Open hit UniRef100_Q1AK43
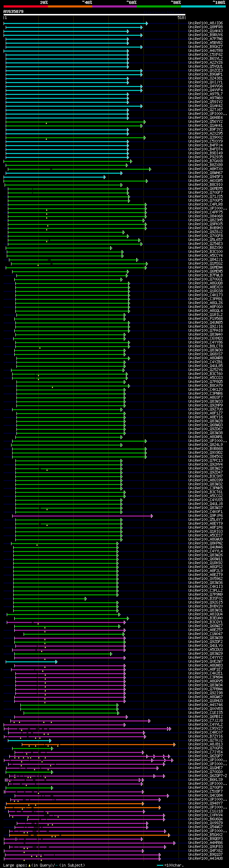 tap(205, 31)
